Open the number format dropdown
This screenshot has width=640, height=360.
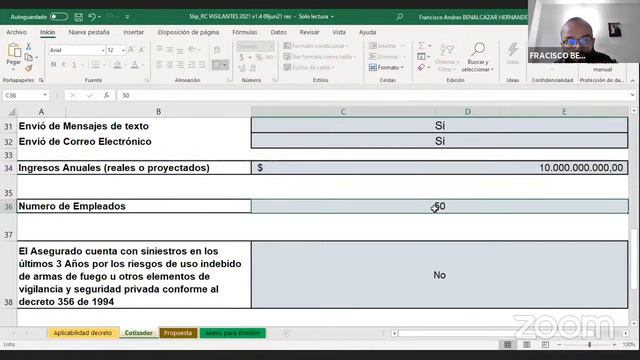(271, 47)
